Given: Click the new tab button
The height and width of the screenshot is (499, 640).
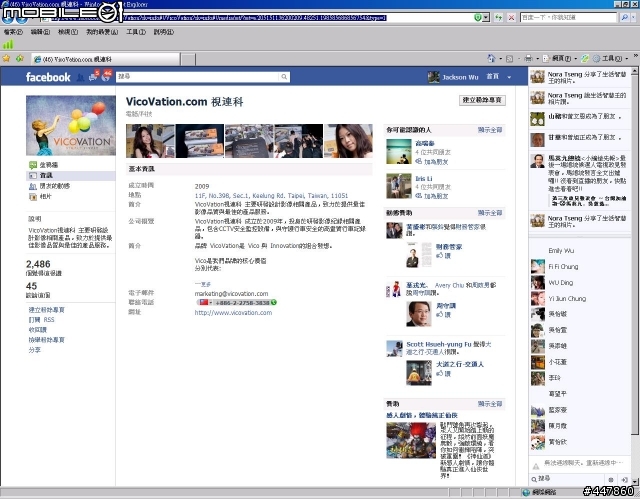Looking at the screenshot, I should pos(188,59).
